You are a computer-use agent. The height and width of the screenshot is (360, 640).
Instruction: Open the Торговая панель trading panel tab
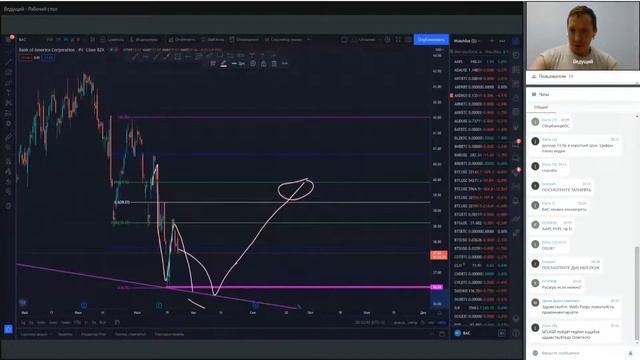coord(169,334)
